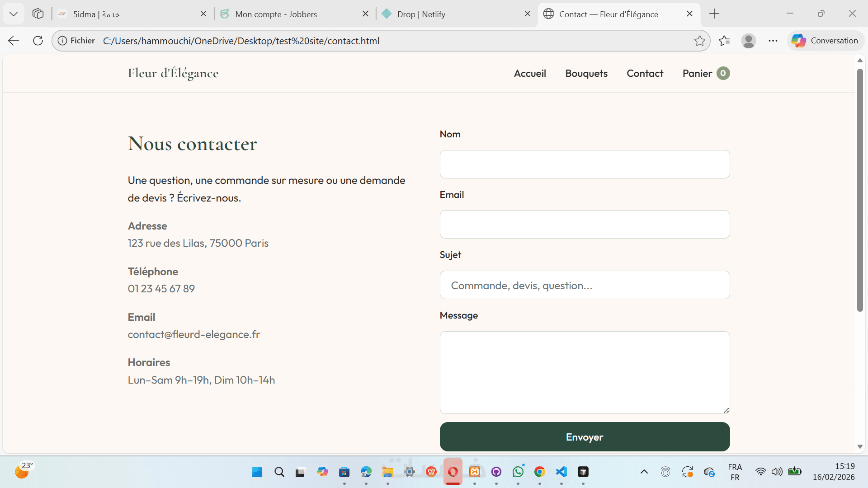The width and height of the screenshot is (868, 488).
Task: Open the tab actions workspace icon
Action: point(38,14)
